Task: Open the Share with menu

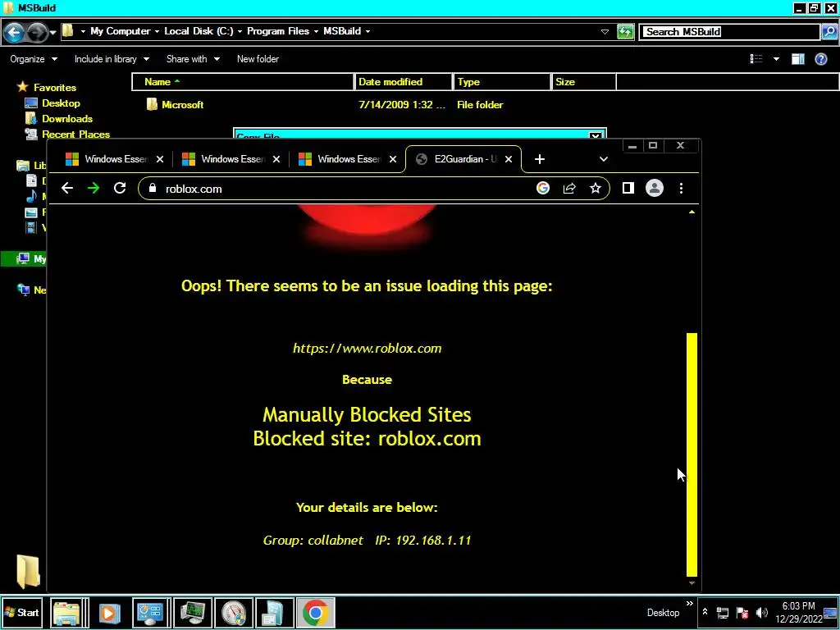Action: [x=193, y=59]
